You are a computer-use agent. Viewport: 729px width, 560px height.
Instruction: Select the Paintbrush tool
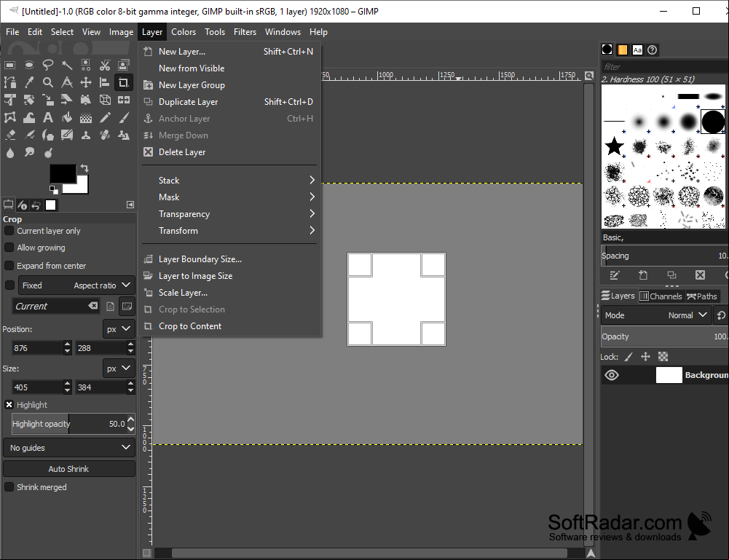point(124,117)
